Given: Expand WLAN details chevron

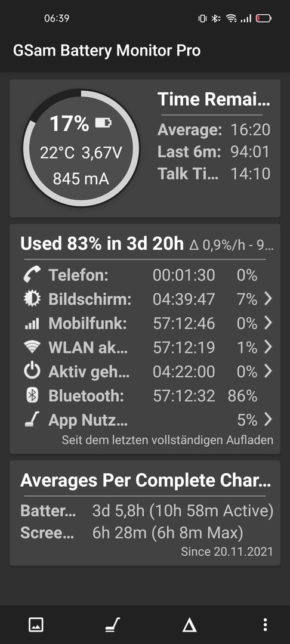Looking at the screenshot, I should pyautogui.click(x=268, y=348).
